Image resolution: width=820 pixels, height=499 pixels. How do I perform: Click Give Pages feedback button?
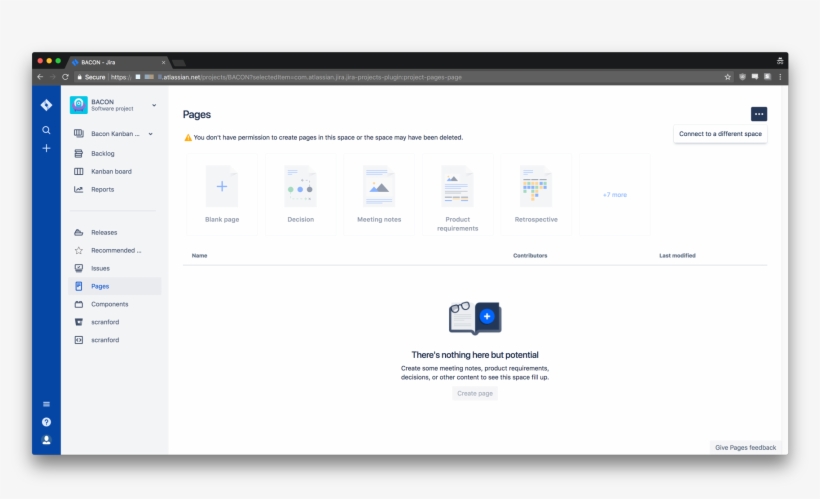click(745, 448)
